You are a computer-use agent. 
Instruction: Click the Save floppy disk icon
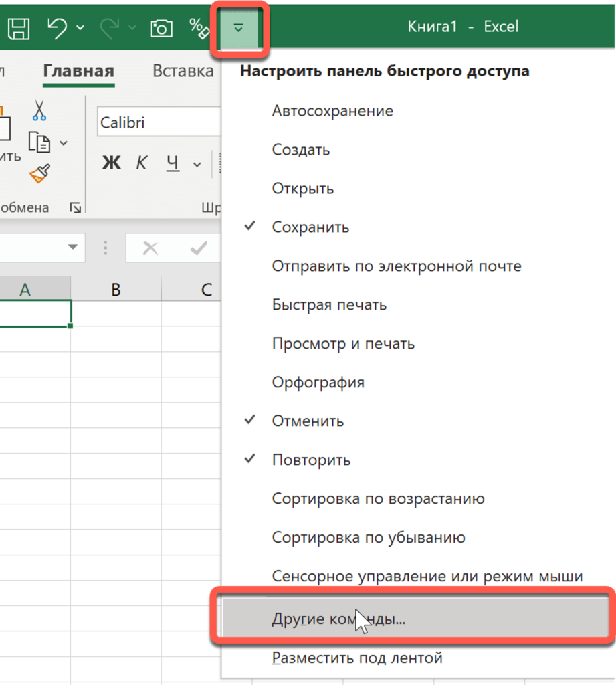pyautogui.click(x=18, y=27)
